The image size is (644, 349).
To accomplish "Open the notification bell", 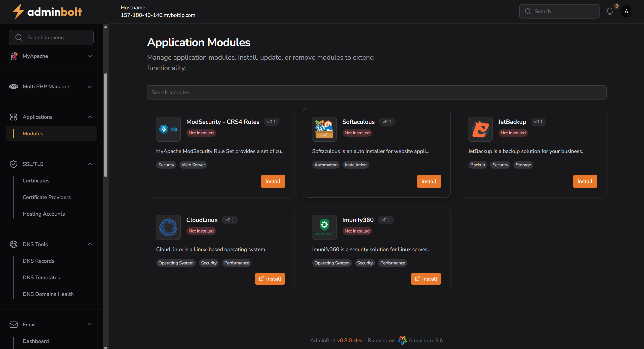I will pyautogui.click(x=610, y=11).
